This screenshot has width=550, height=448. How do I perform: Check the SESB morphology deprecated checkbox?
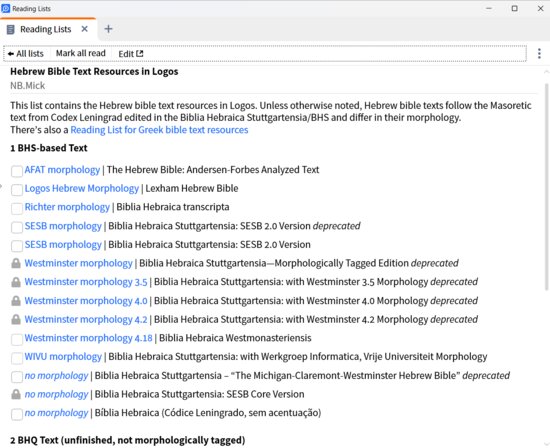[x=17, y=228]
